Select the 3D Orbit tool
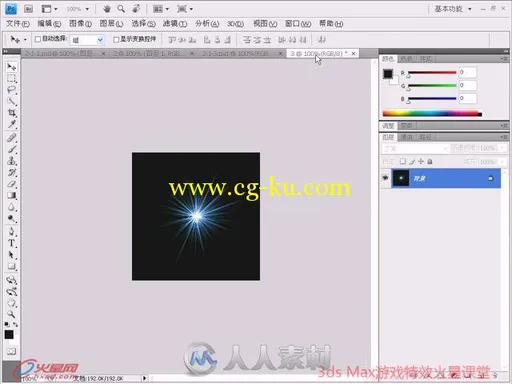Viewport: 512px width, 384px height. click(11, 291)
